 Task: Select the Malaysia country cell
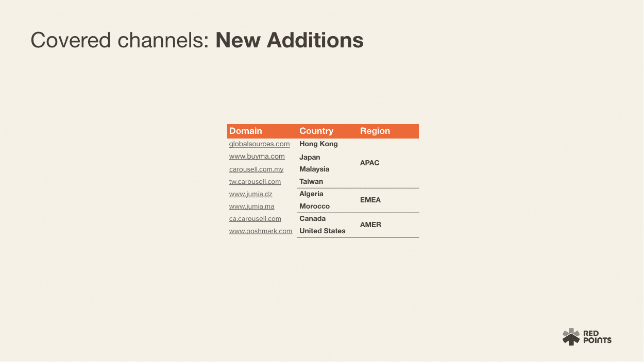click(x=314, y=169)
